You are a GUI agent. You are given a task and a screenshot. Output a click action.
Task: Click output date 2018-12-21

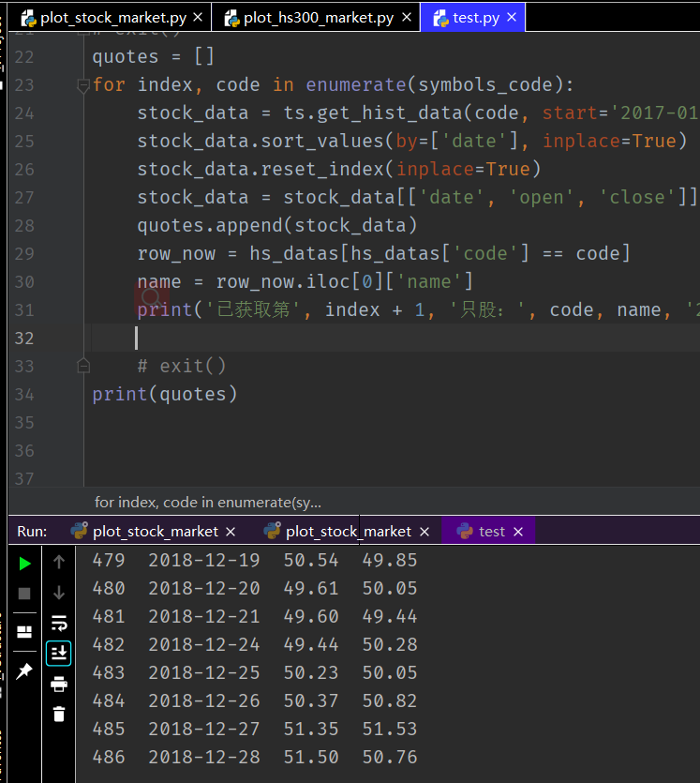point(204,616)
